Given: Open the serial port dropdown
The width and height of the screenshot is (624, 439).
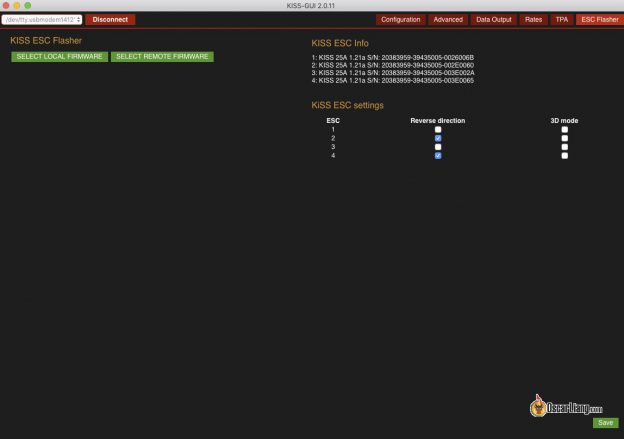Looking at the screenshot, I should tap(42, 19).
